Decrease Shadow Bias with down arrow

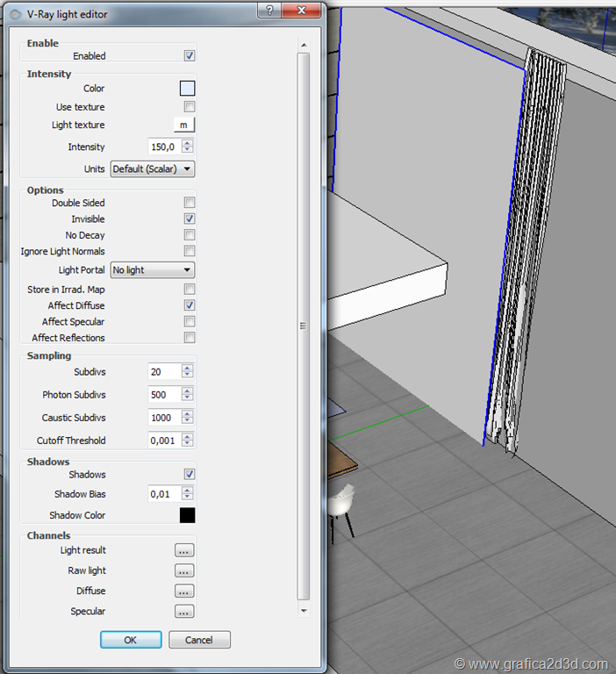[188, 498]
